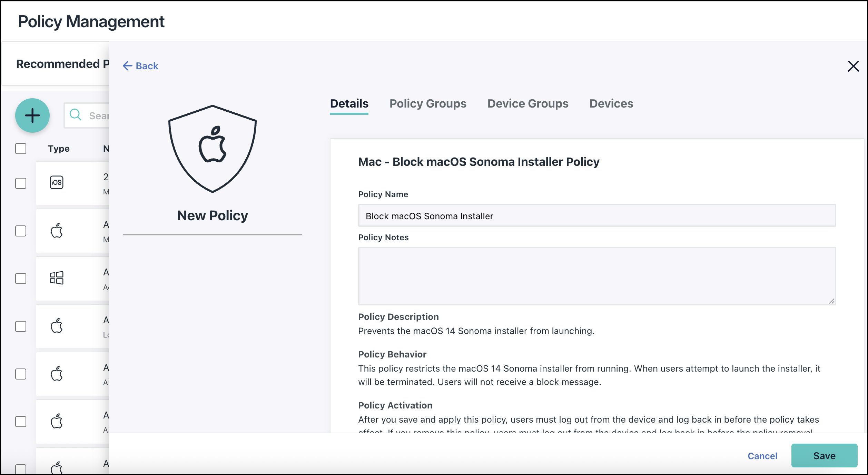Select the Devices tab
The height and width of the screenshot is (475, 868).
click(611, 103)
